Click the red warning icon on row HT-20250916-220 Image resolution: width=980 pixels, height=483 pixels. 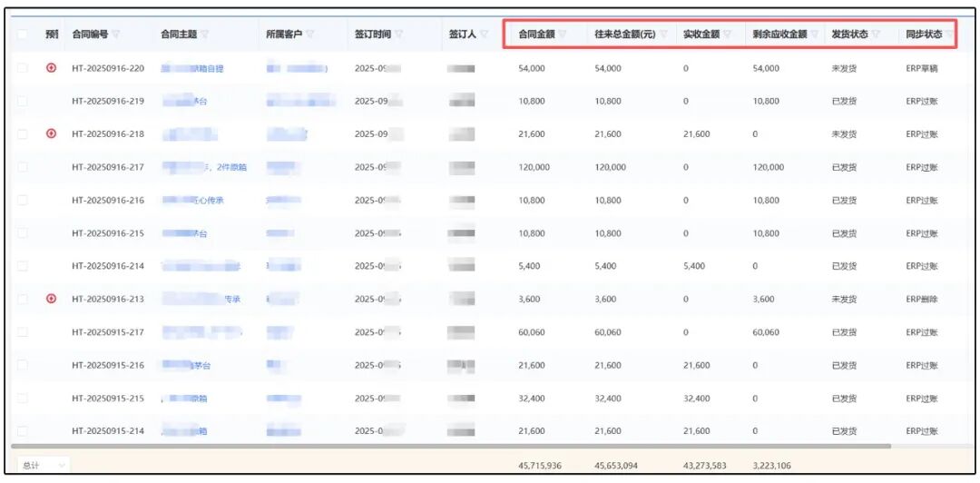[52, 68]
